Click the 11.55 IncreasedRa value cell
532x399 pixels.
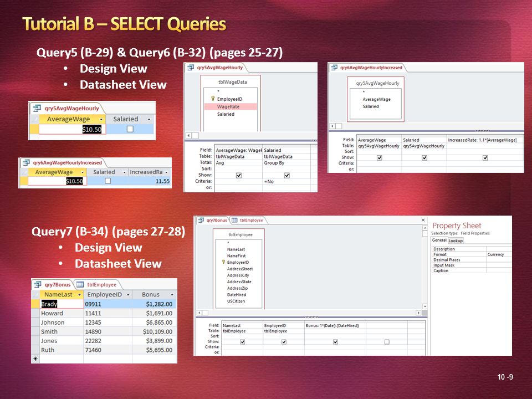click(149, 181)
